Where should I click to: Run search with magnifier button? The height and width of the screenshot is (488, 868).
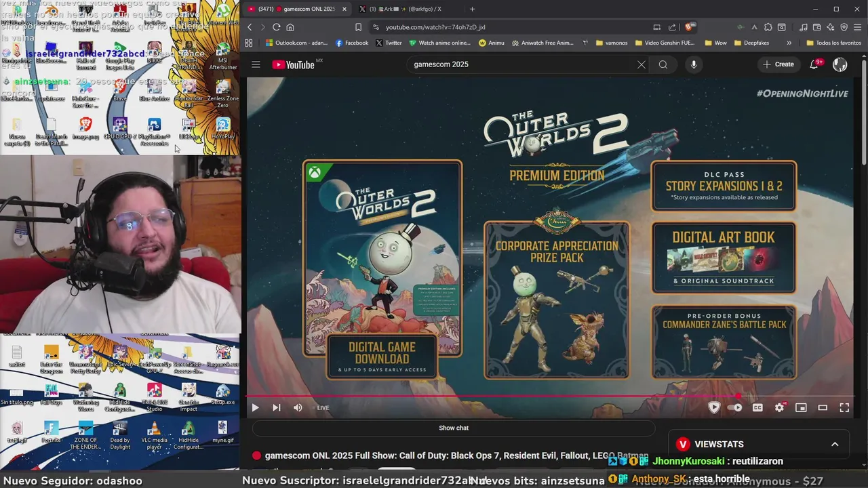[x=663, y=64]
